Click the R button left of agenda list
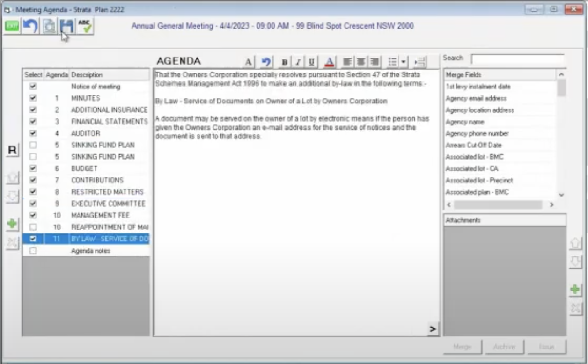Screen dimensions: 588x364 pyautogui.click(x=13, y=150)
